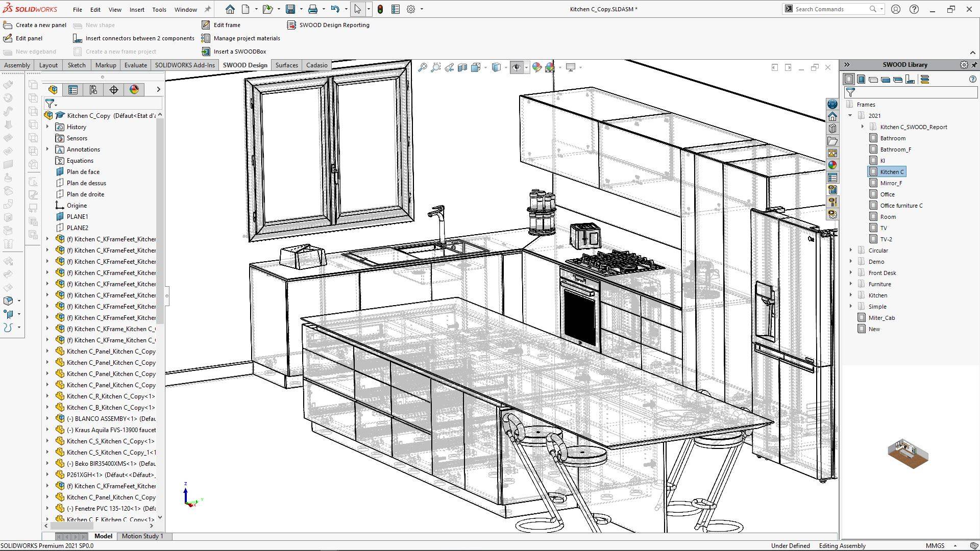The height and width of the screenshot is (551, 980).
Task: Toggle the frames filter button in SWOOD Library
Action: (x=849, y=79)
